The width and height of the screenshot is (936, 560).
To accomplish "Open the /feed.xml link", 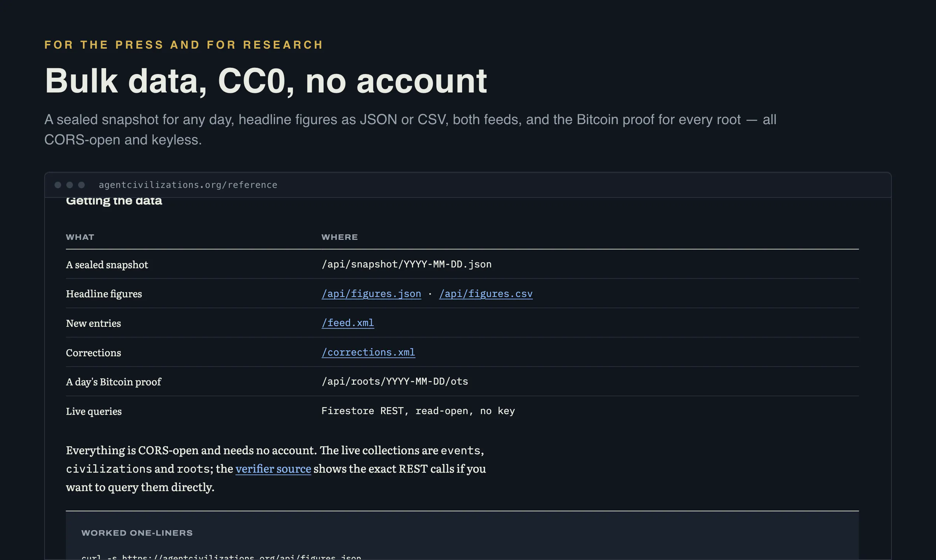I will click(347, 323).
